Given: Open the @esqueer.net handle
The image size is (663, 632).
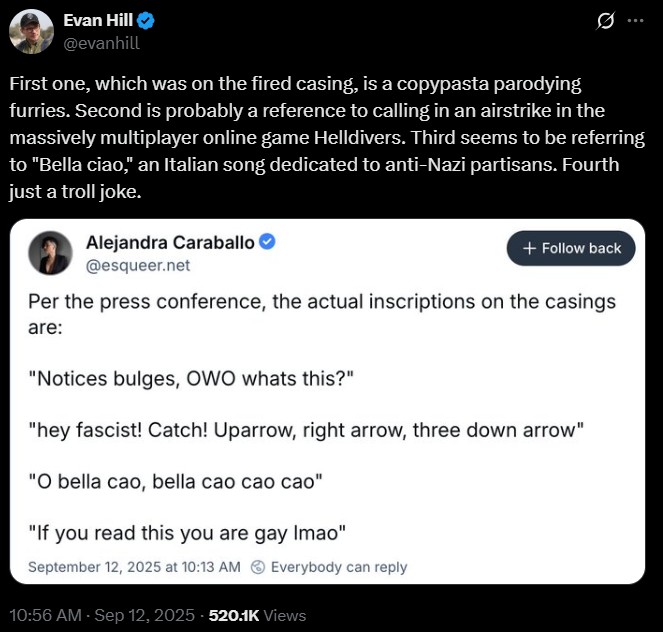Looking at the screenshot, I should coord(137,265).
